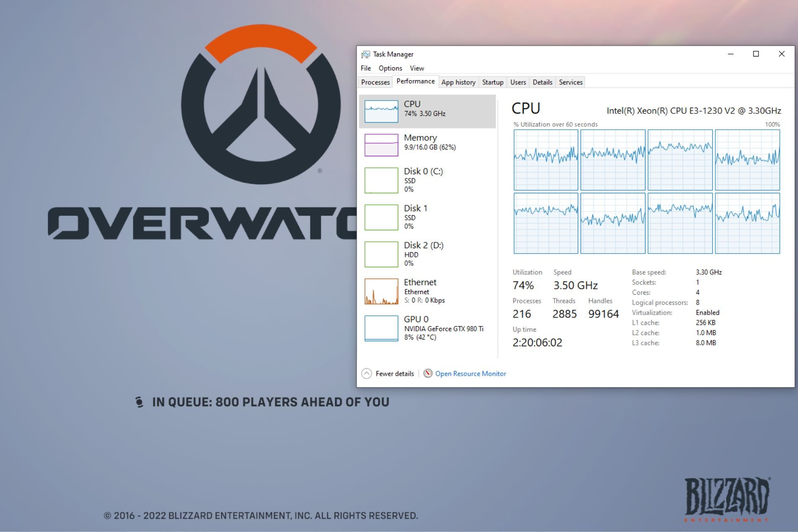The width and height of the screenshot is (798, 532).
Task: Minimize the Task Manager window
Action: coord(731,54)
